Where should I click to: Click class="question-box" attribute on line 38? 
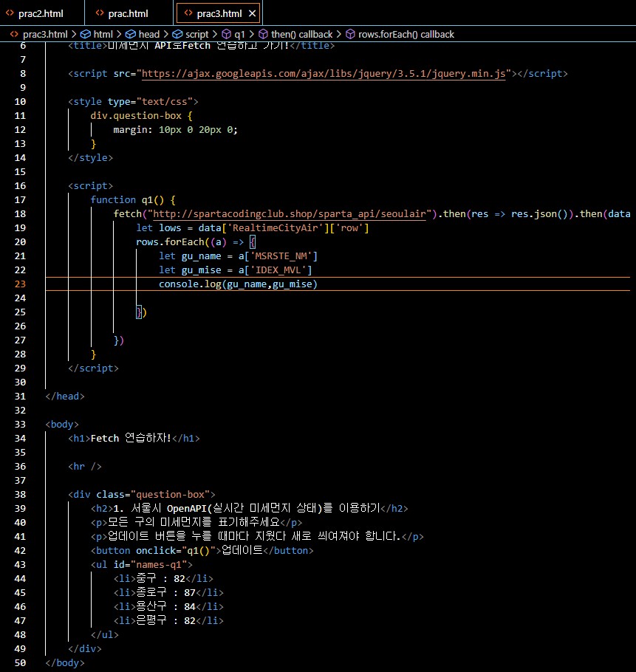click(153, 495)
